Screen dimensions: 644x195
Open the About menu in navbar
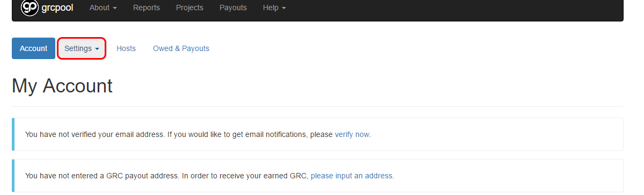103,8
